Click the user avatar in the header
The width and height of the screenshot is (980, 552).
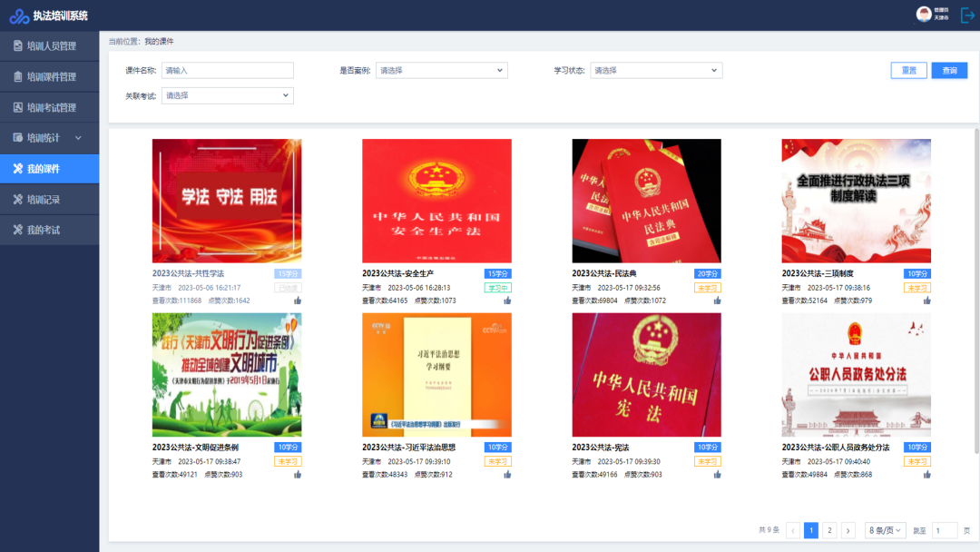[x=924, y=15]
